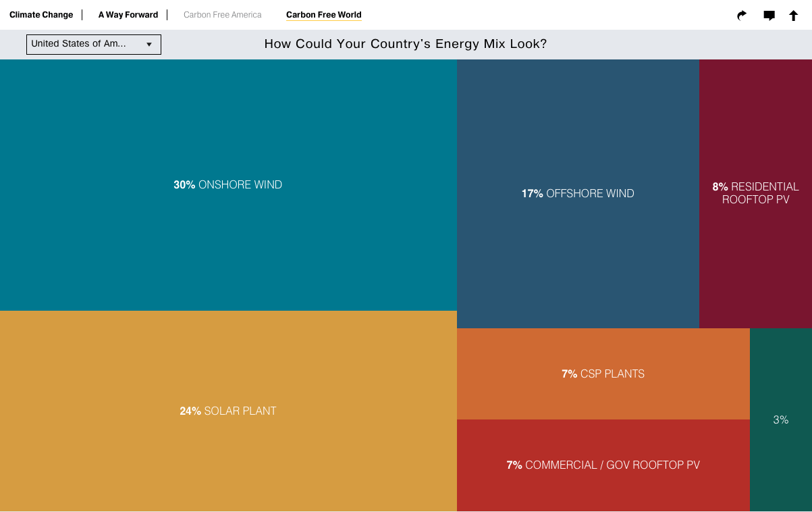Click the share arrow icon
This screenshot has width=812, height=512.
[742, 15]
